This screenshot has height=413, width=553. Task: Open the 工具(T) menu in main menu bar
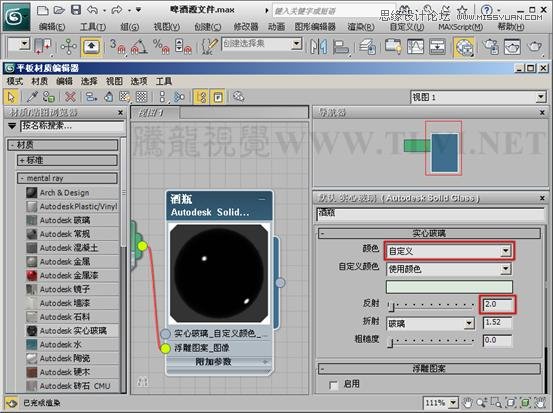coord(93,27)
